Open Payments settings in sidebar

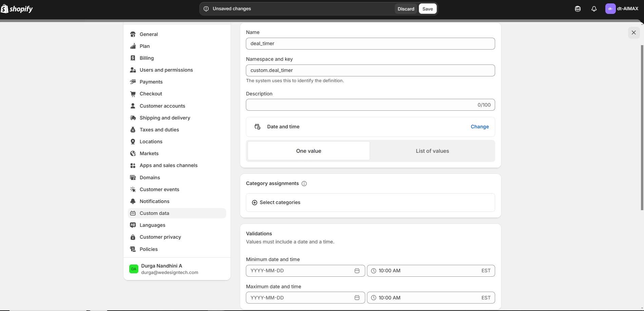151,82
